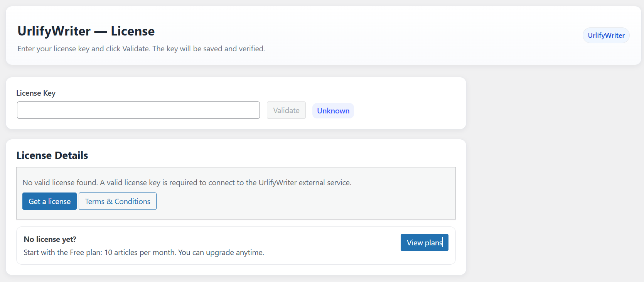This screenshot has height=282, width=644.
Task: Click the 'No valid license found' notice text
Action: (x=187, y=182)
